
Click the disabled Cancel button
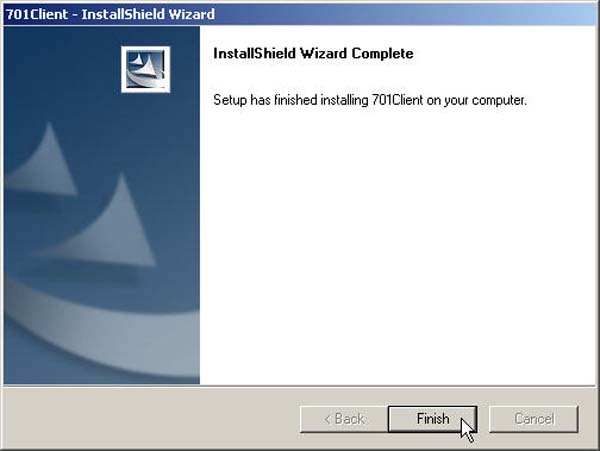[x=534, y=419]
